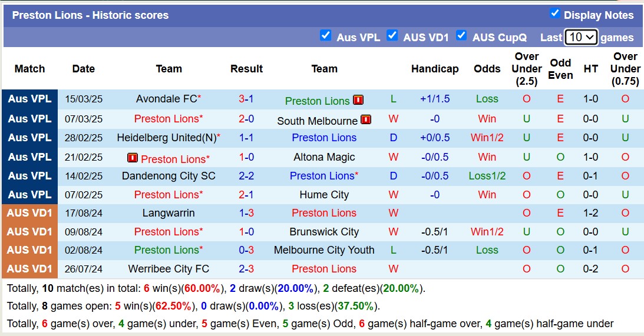The width and height of the screenshot is (644, 336).
Task: Open the Brunswick City team link
Action: [x=324, y=232]
